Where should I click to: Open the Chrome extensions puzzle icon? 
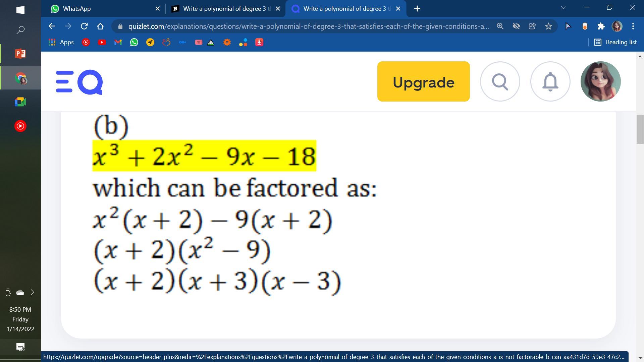pyautogui.click(x=601, y=26)
